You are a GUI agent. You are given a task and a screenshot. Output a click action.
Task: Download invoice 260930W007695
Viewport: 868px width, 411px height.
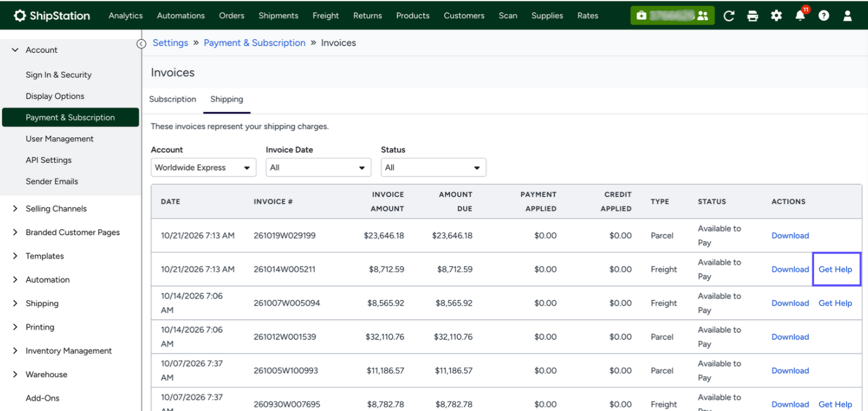pos(790,404)
